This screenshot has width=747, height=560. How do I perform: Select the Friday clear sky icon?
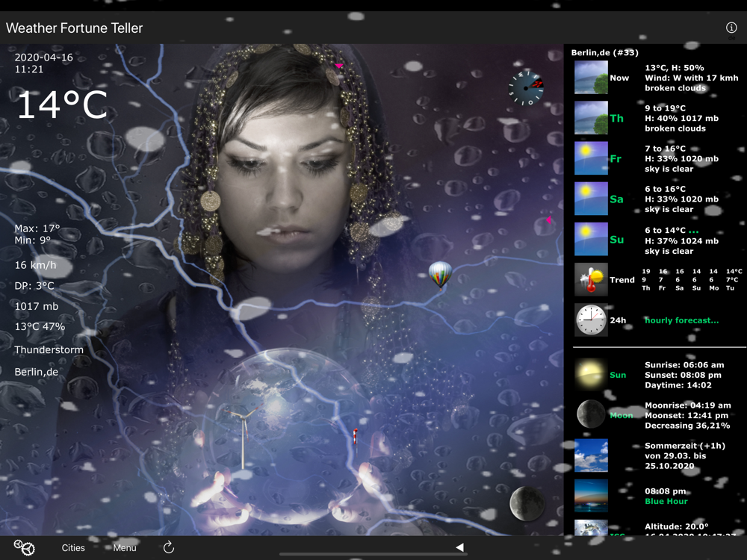click(591, 158)
